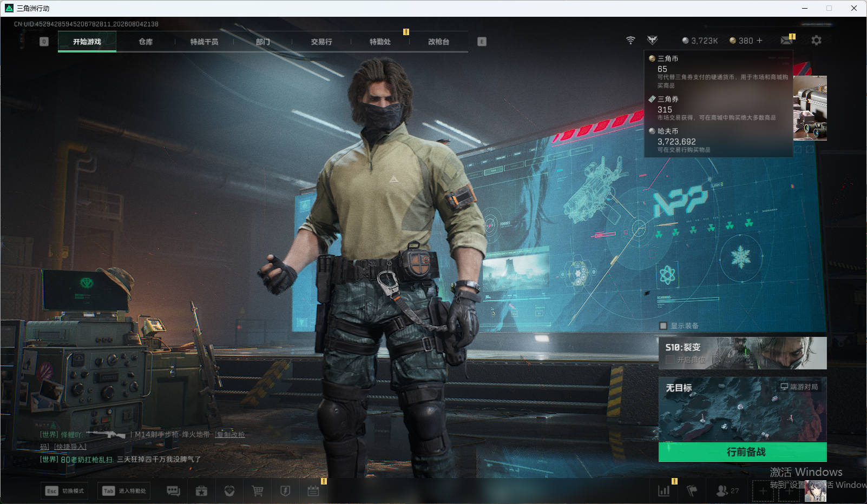Click the first empty teammate plus slot
The image size is (867, 504).
(x=763, y=491)
